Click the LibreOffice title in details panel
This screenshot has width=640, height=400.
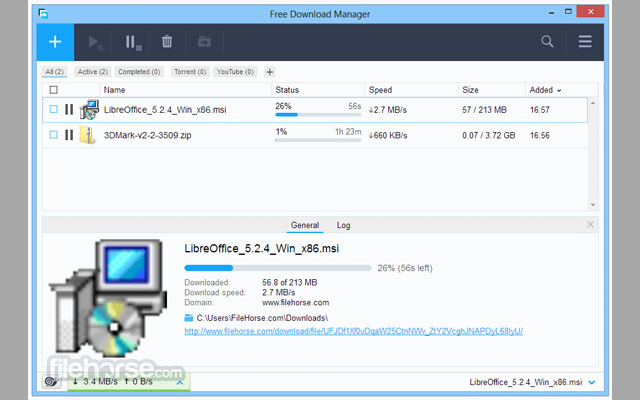pos(262,249)
